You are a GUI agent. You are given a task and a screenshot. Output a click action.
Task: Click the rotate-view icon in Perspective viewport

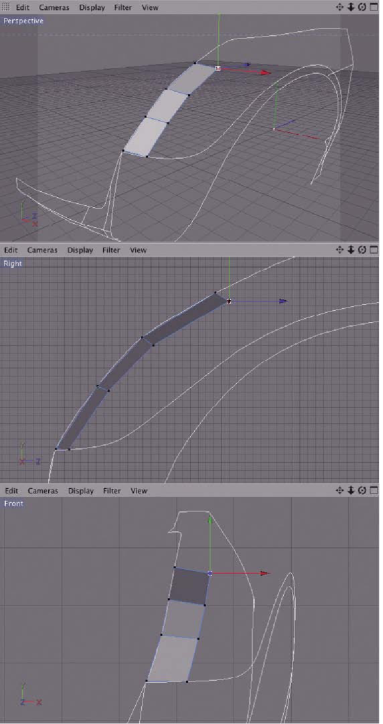(362, 7)
